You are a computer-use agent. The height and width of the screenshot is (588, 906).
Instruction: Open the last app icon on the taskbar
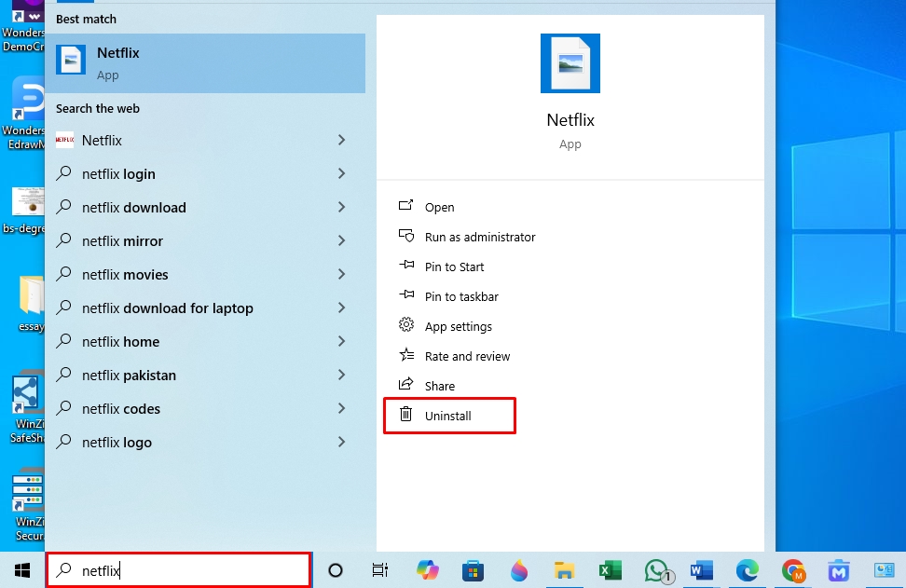pyautogui.click(x=884, y=570)
